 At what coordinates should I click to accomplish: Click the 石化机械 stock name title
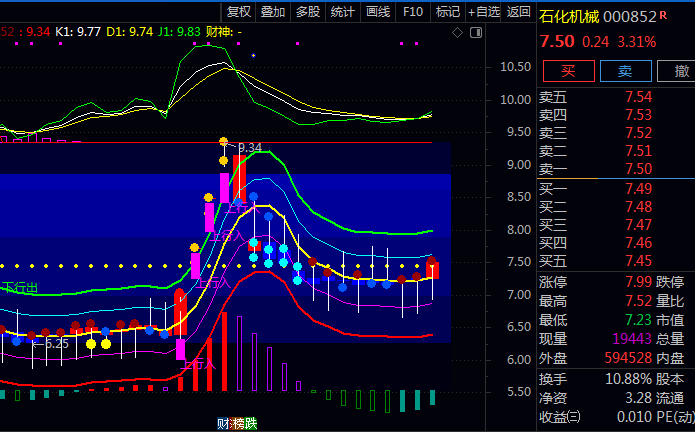click(x=572, y=17)
